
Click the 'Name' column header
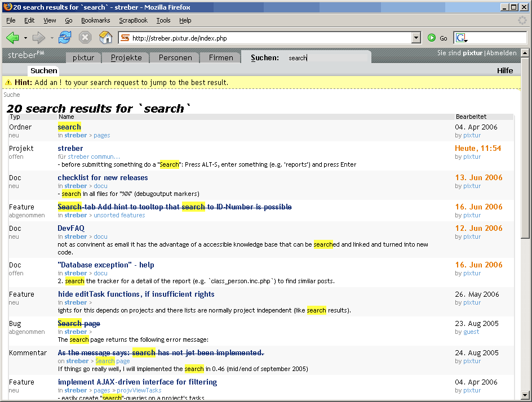pyautogui.click(x=66, y=117)
